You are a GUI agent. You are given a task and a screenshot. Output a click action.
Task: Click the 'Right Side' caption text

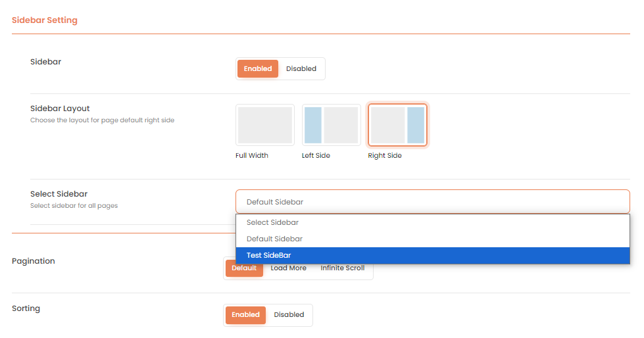385,156
